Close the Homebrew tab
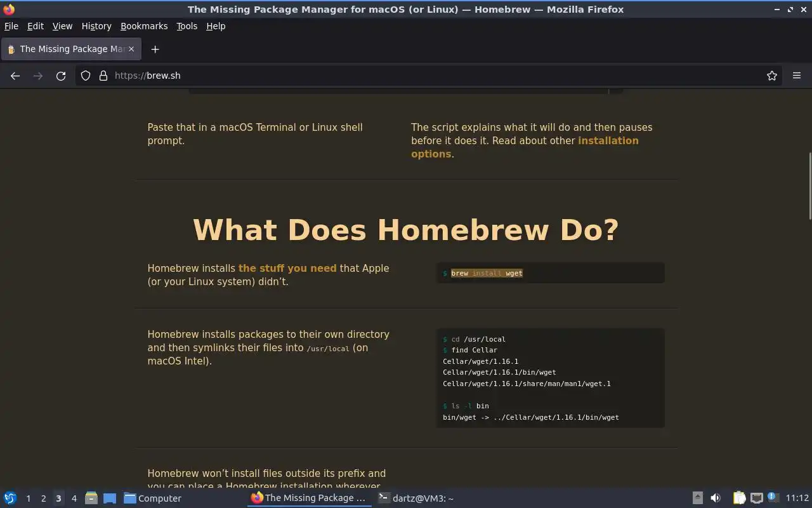 coord(131,49)
